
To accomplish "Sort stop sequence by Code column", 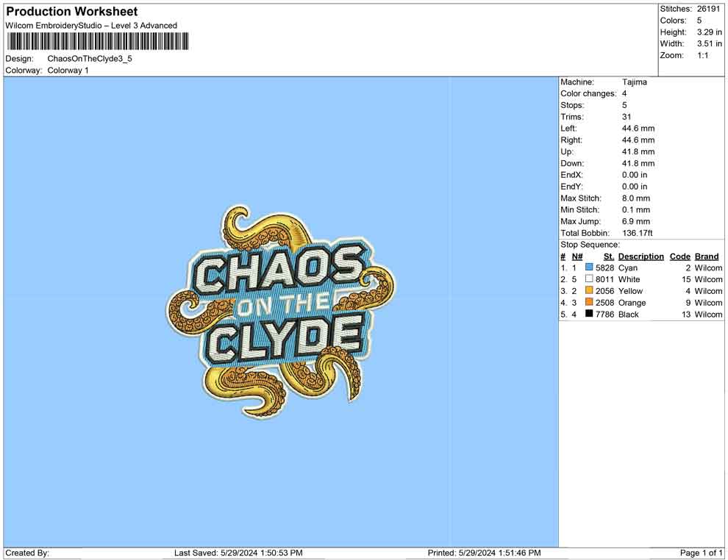I will click(x=679, y=256).
